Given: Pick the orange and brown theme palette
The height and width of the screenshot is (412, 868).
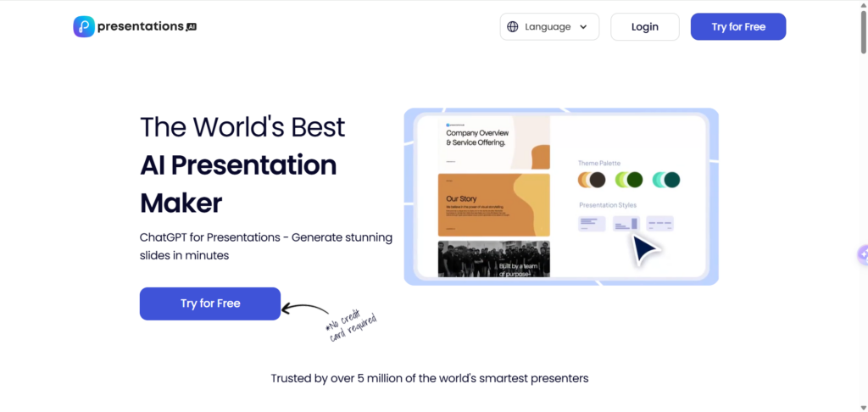Looking at the screenshot, I should (592, 180).
